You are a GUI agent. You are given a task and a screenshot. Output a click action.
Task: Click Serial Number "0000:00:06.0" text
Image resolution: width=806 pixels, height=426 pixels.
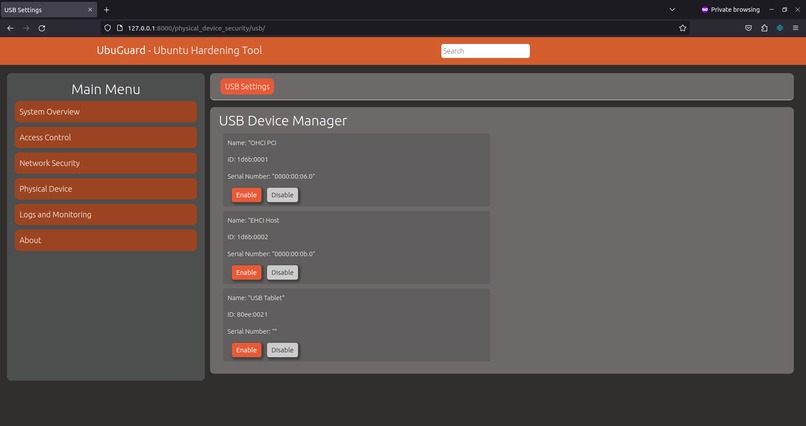tap(271, 176)
